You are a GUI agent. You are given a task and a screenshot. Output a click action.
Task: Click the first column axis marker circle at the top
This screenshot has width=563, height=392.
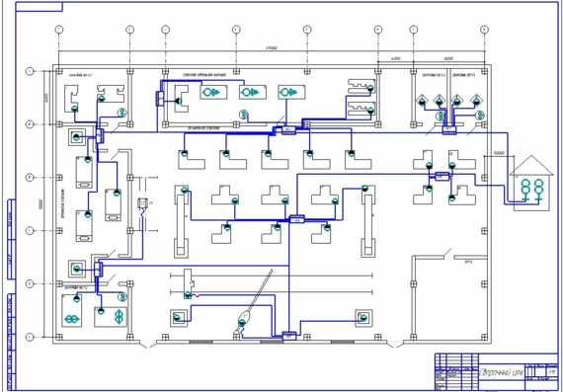coord(59,30)
